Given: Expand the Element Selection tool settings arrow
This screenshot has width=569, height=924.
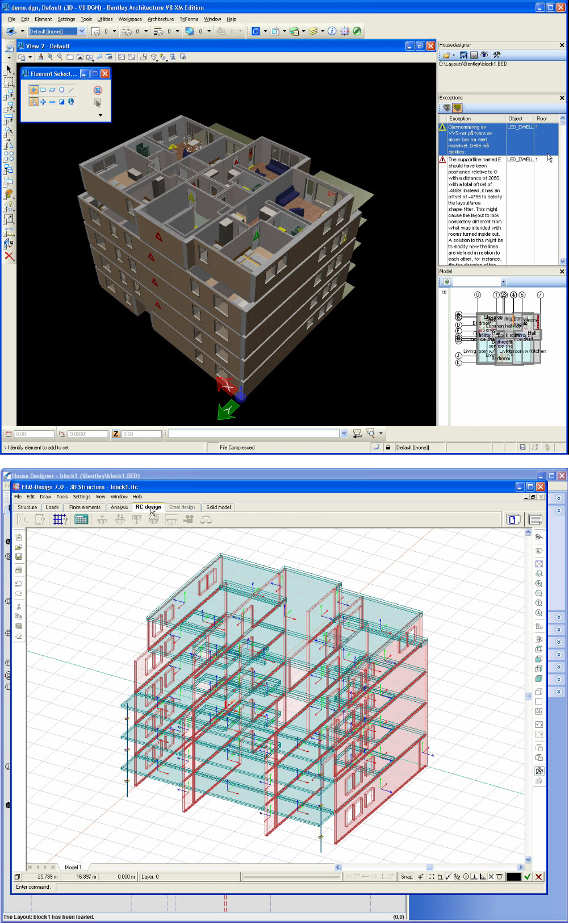Looking at the screenshot, I should coord(101,115).
